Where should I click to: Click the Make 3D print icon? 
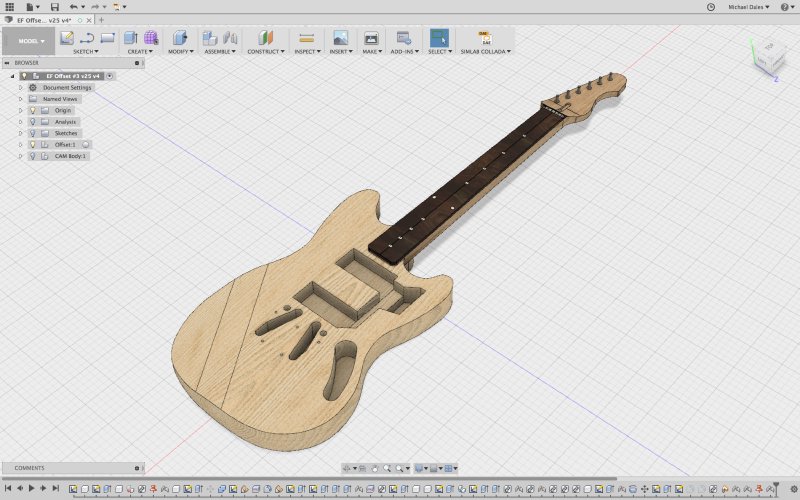click(x=371, y=38)
